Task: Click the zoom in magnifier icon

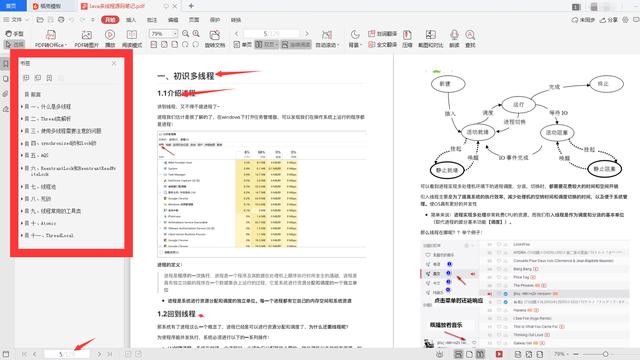Action: 196,34
